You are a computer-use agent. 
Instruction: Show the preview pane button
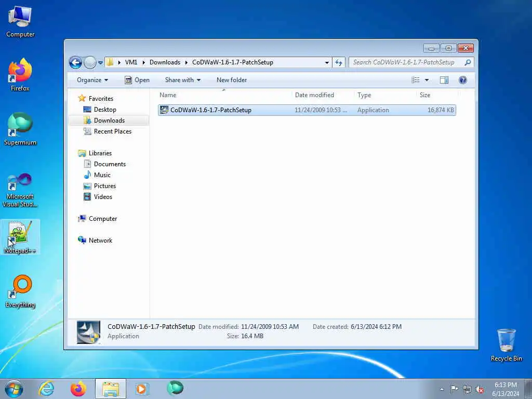pyautogui.click(x=444, y=80)
